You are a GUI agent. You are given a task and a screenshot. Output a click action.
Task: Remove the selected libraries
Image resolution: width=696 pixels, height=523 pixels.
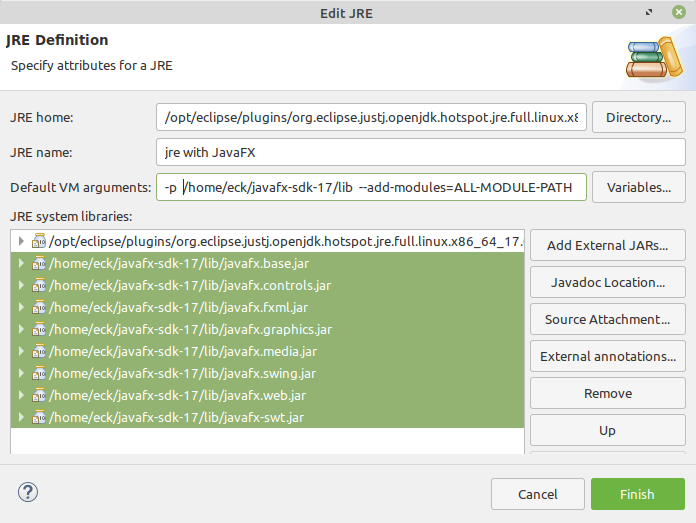tap(608, 393)
